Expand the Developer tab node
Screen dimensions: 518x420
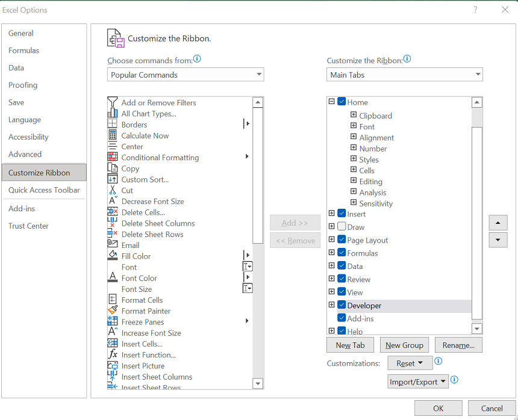click(x=332, y=304)
